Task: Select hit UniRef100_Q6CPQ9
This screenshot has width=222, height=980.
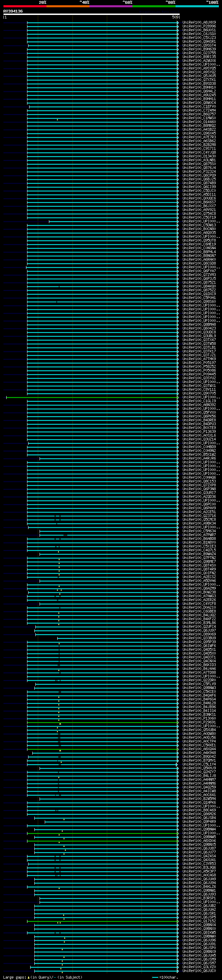Action: coord(199,175)
